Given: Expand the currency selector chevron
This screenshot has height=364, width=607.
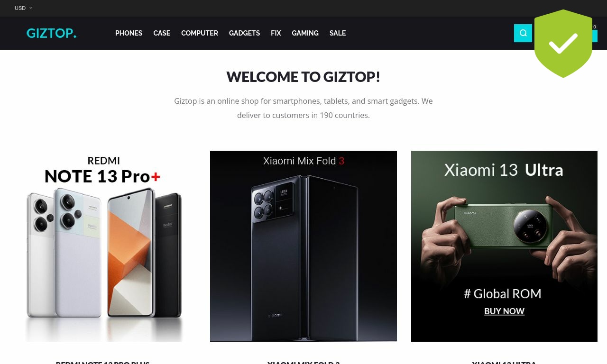Looking at the screenshot, I should pos(31,8).
